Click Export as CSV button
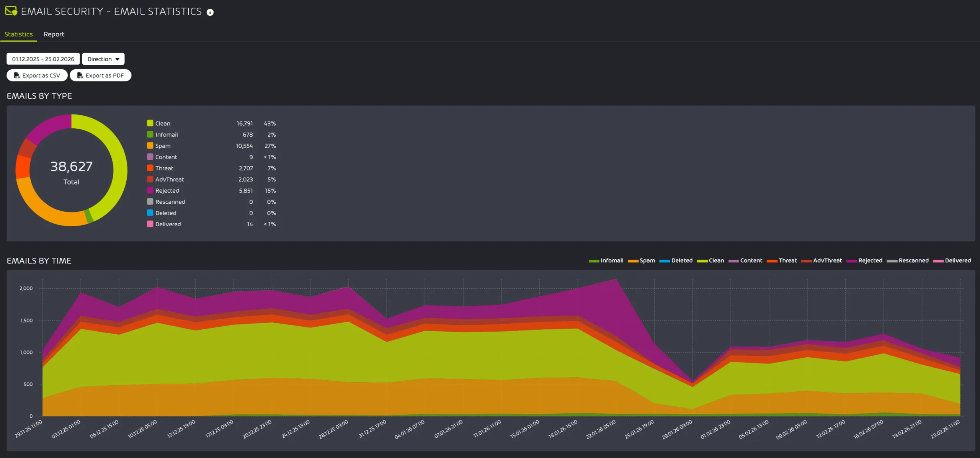Viewport: 980px width, 458px height. 37,75
